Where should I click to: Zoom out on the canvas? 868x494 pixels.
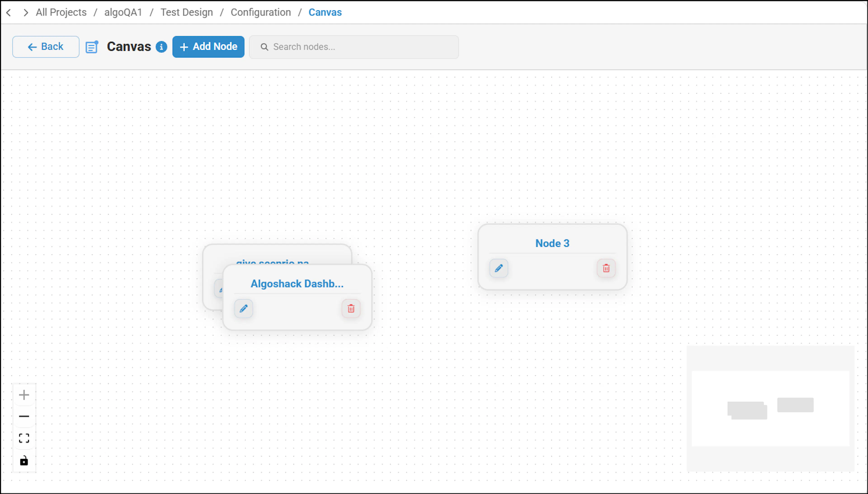tap(24, 416)
